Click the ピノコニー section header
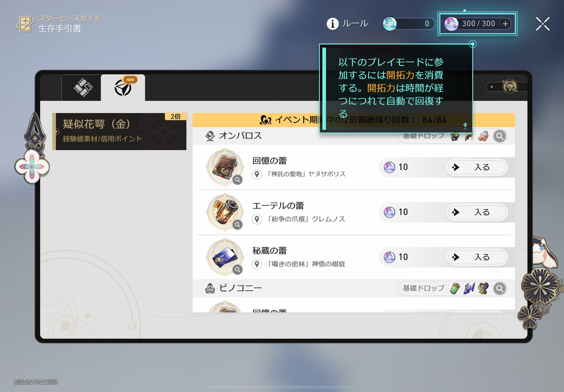 [x=240, y=288]
